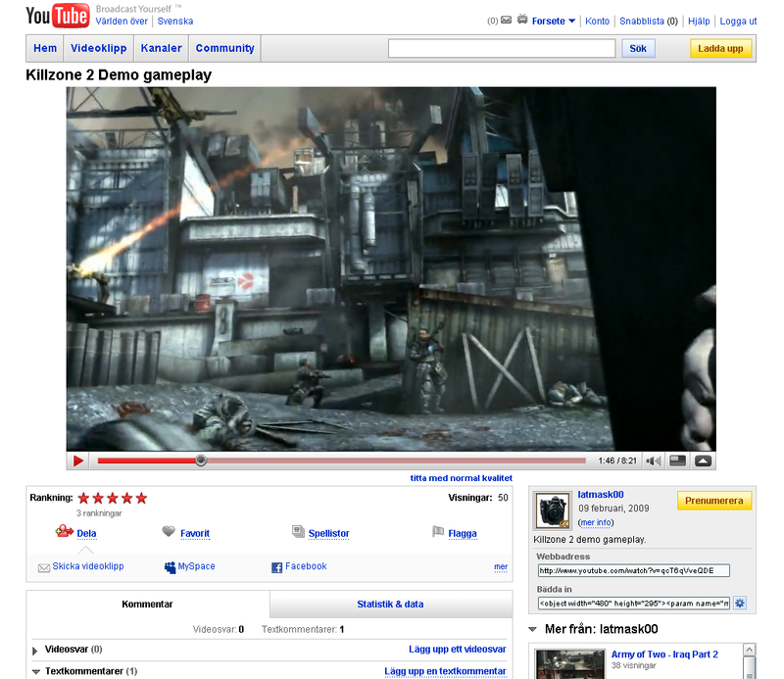784x679 pixels.
Task: Click the Ladda upp button
Action: pos(720,49)
